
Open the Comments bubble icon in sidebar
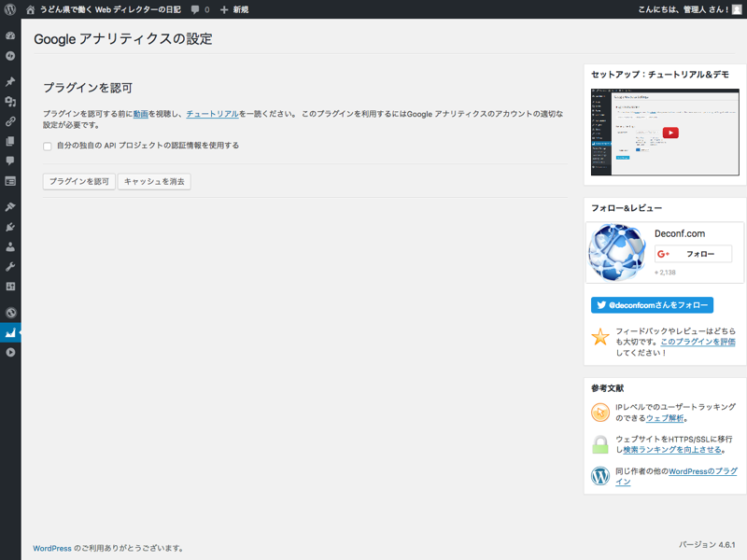point(10,161)
